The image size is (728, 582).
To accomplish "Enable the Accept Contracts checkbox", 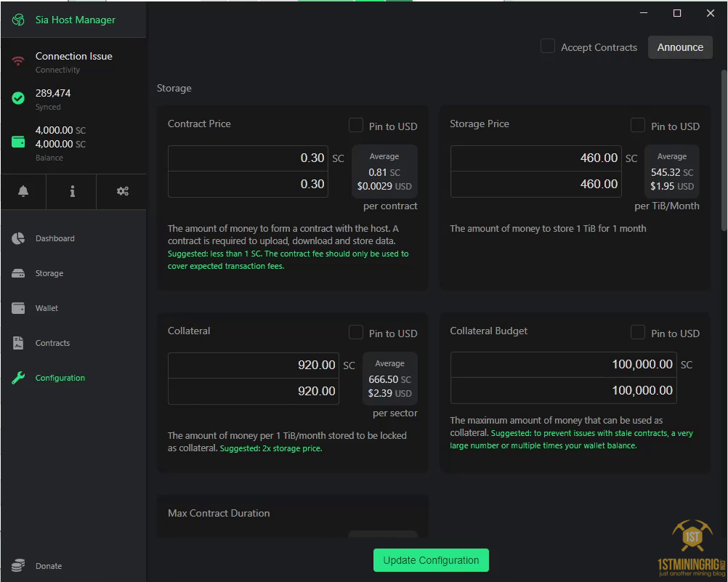I will [x=547, y=46].
